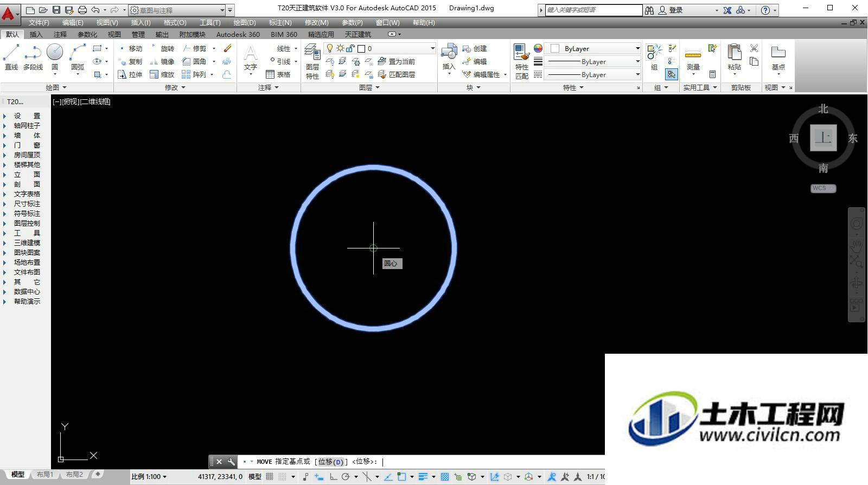
Task: Activate the 拉伸 stretch tool
Action: [x=130, y=74]
